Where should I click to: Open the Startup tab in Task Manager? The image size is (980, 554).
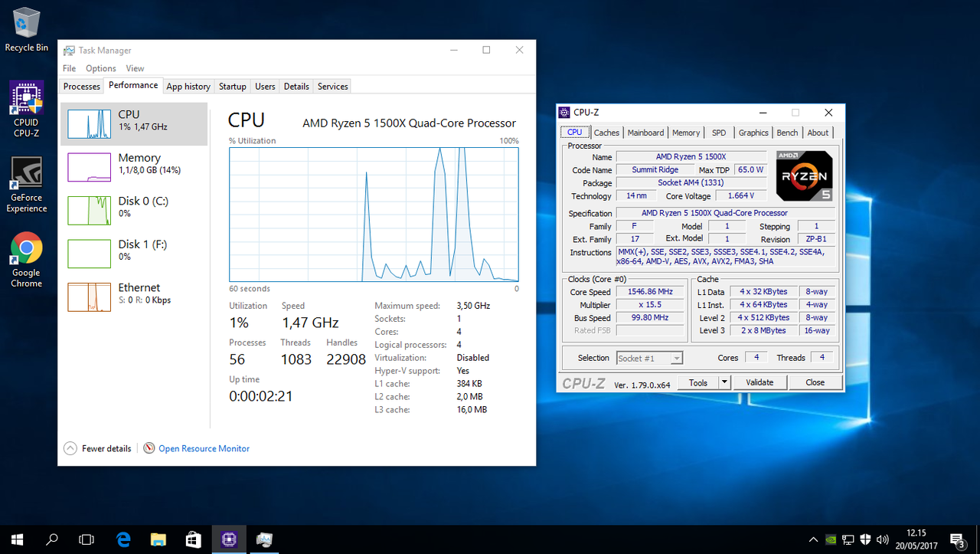(232, 86)
